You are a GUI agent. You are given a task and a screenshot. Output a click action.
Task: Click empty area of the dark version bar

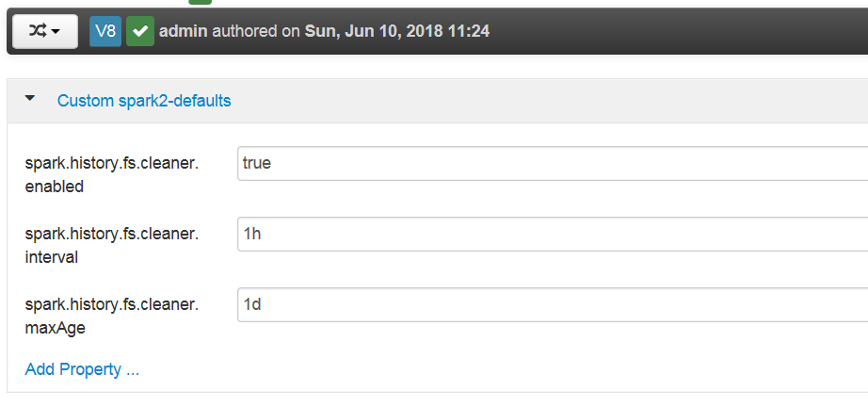point(678,31)
